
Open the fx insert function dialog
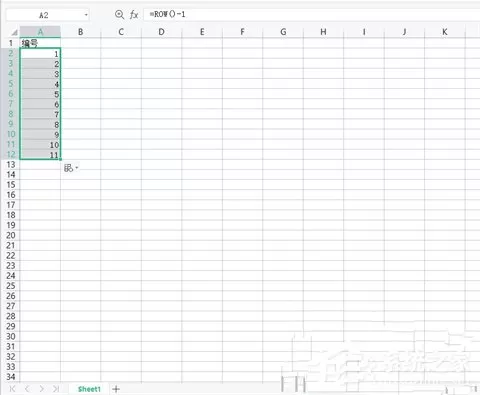pyautogui.click(x=134, y=14)
